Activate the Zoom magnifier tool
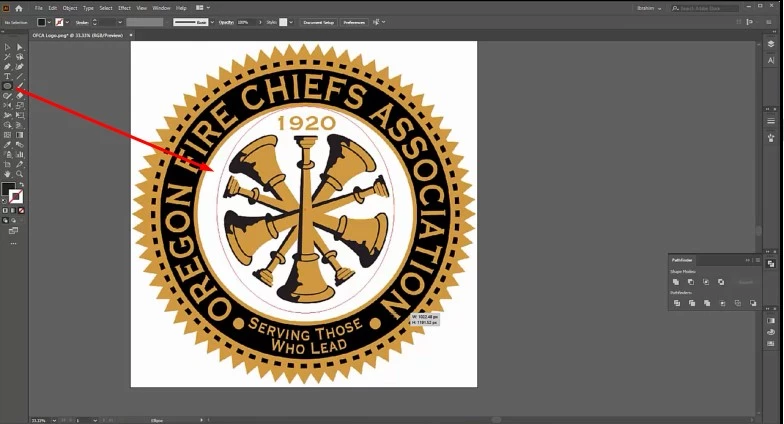 (20, 174)
